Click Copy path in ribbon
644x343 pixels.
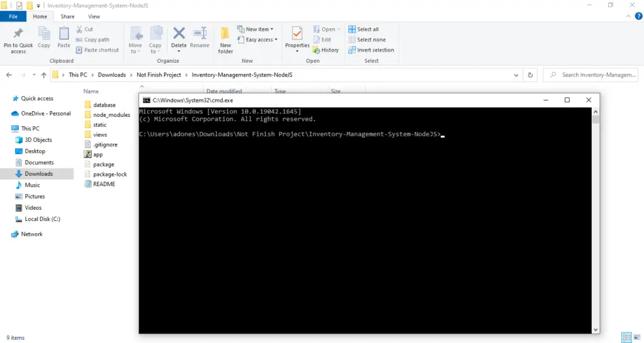pyautogui.click(x=93, y=40)
